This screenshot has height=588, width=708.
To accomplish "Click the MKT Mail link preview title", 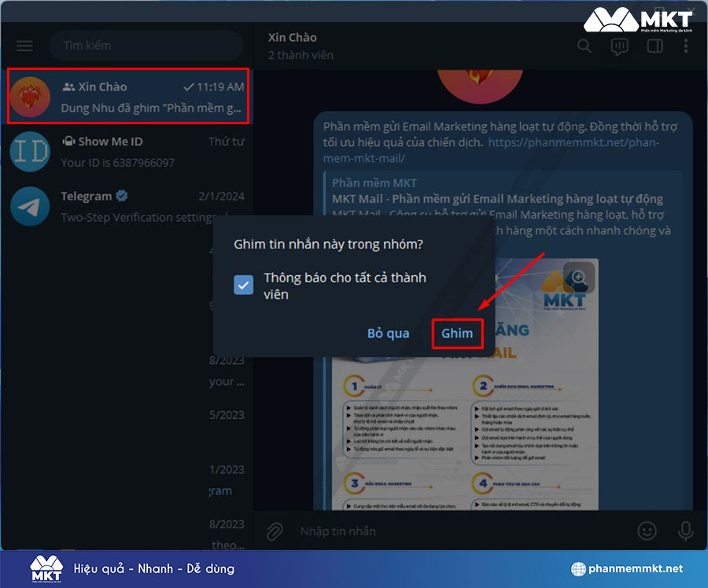I will point(498,199).
